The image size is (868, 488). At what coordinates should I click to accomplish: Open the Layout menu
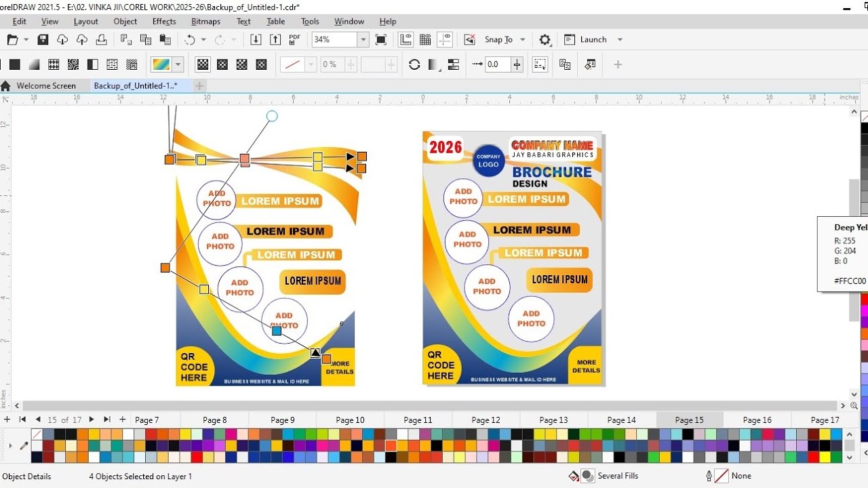86,21
